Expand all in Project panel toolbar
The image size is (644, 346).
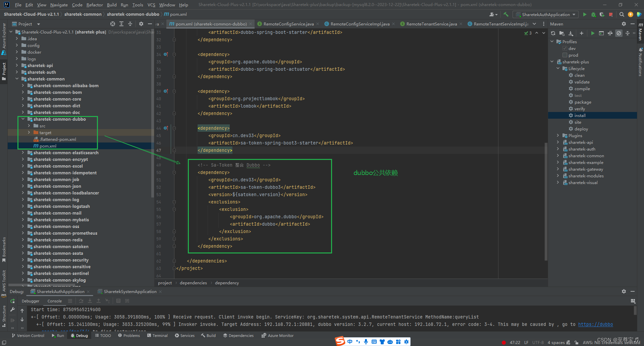[x=121, y=24]
